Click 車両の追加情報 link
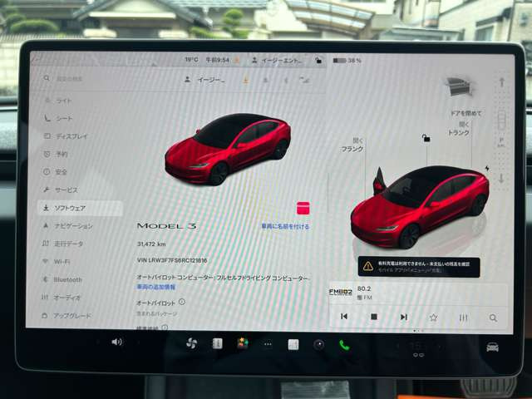 coord(156,287)
